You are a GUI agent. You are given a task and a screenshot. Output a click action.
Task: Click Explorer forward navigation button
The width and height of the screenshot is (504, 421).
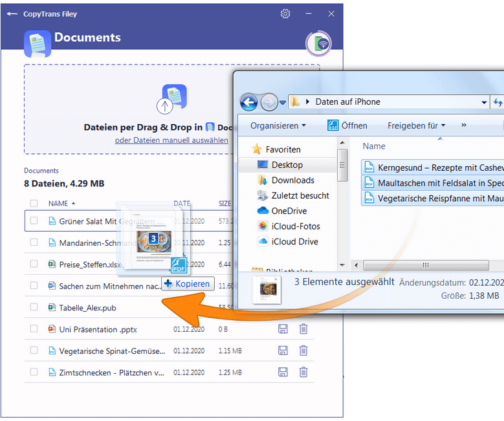tap(268, 103)
